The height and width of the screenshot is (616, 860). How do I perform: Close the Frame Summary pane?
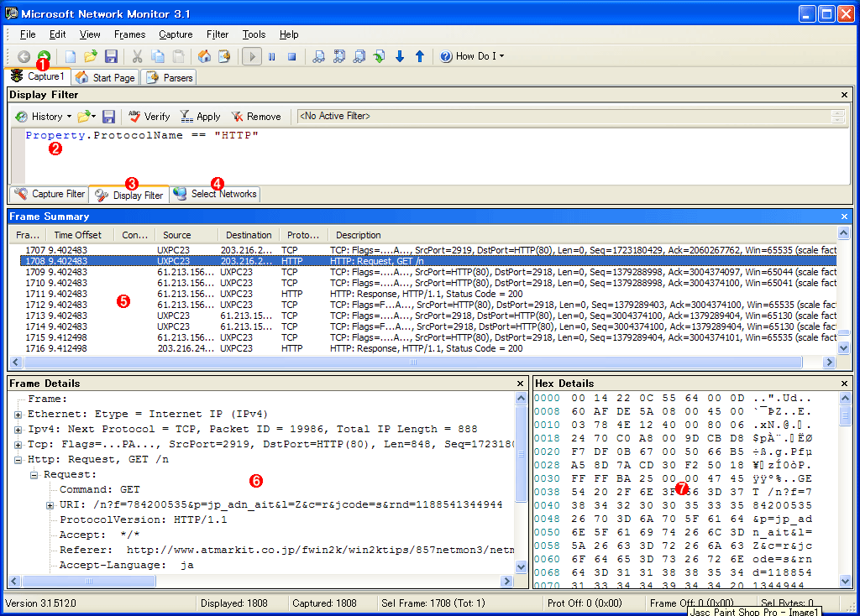coord(844,217)
